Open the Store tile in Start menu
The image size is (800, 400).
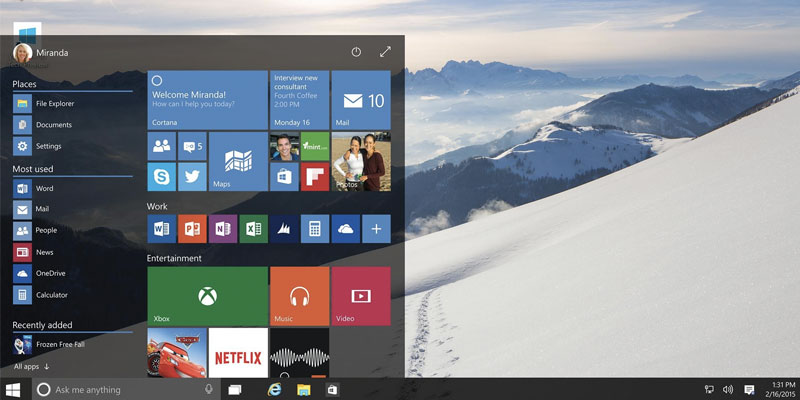(x=284, y=177)
